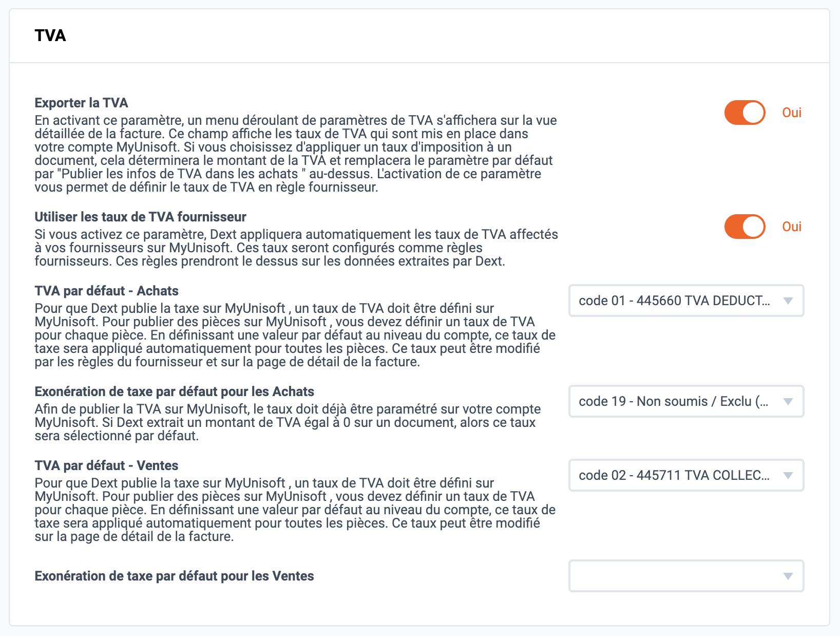Click arrow icon of TVA par défaut Ventes dropdown
The height and width of the screenshot is (636, 840).
point(788,476)
